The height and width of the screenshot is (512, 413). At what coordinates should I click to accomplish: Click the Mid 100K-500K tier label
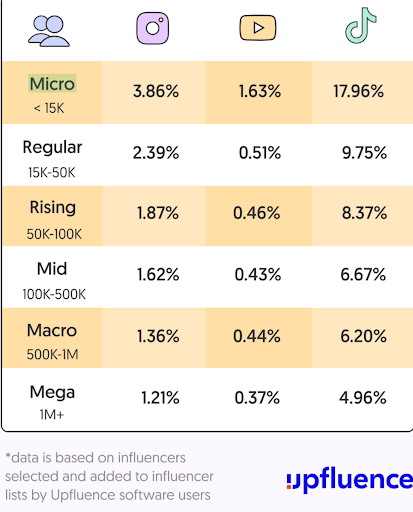pos(53,281)
